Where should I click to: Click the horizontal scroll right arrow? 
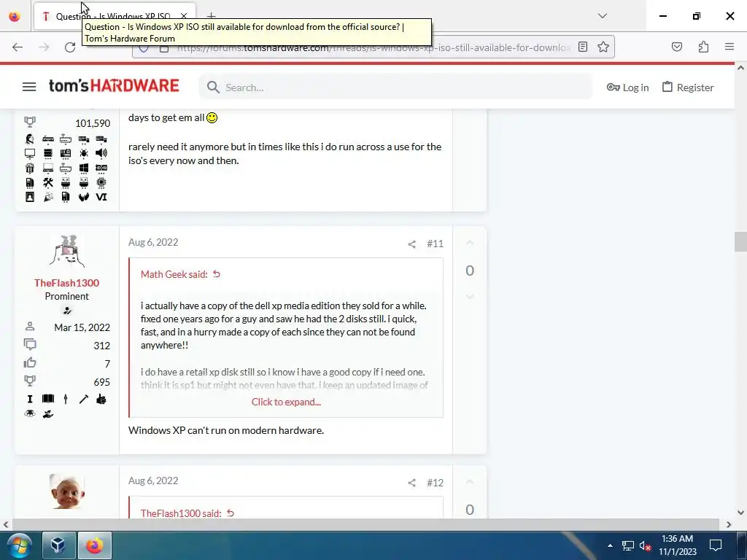[729, 524]
